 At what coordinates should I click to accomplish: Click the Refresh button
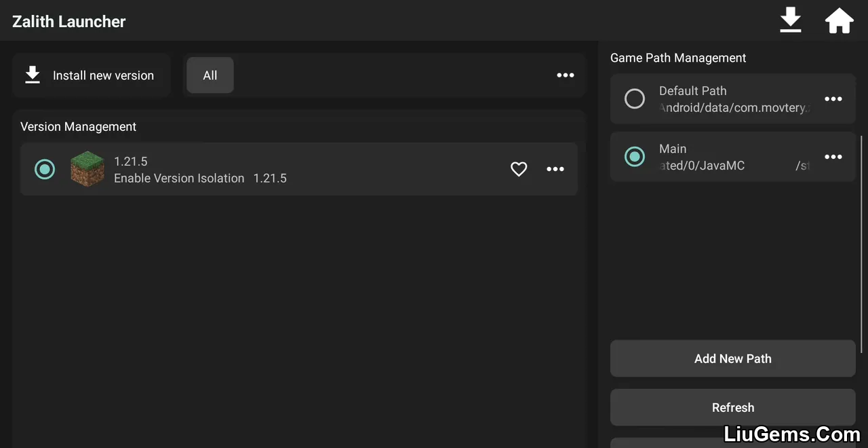click(733, 407)
